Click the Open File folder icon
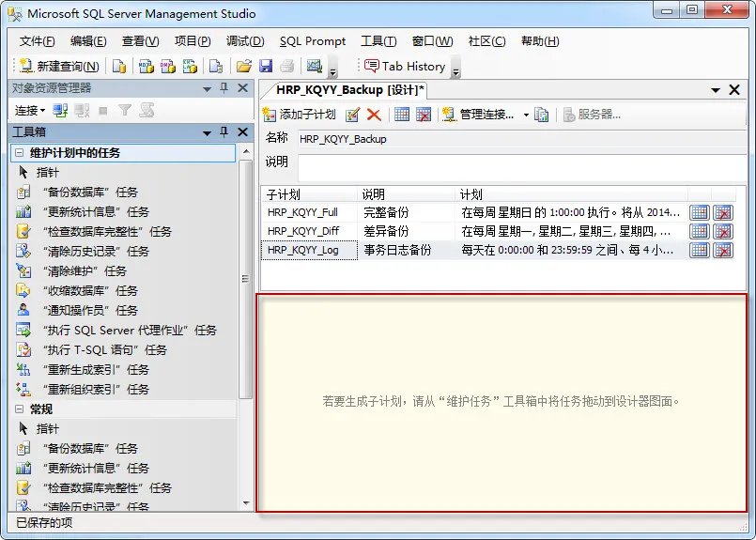The image size is (756, 540). point(244,66)
